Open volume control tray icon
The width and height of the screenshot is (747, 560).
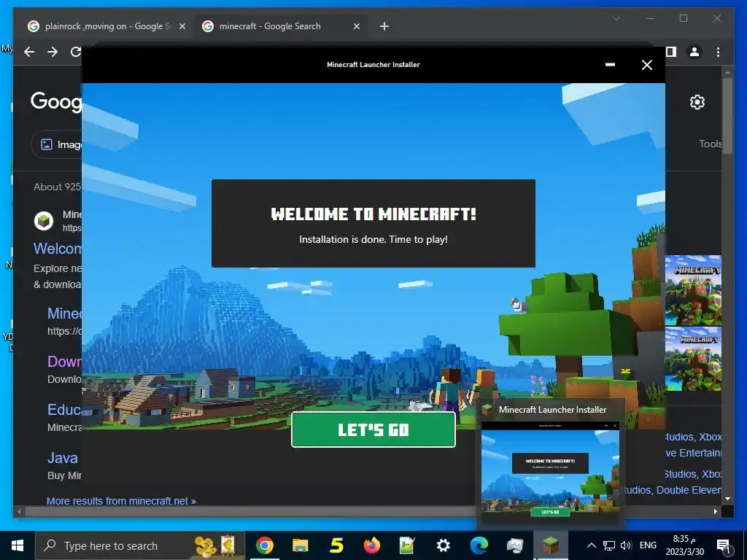[626, 545]
